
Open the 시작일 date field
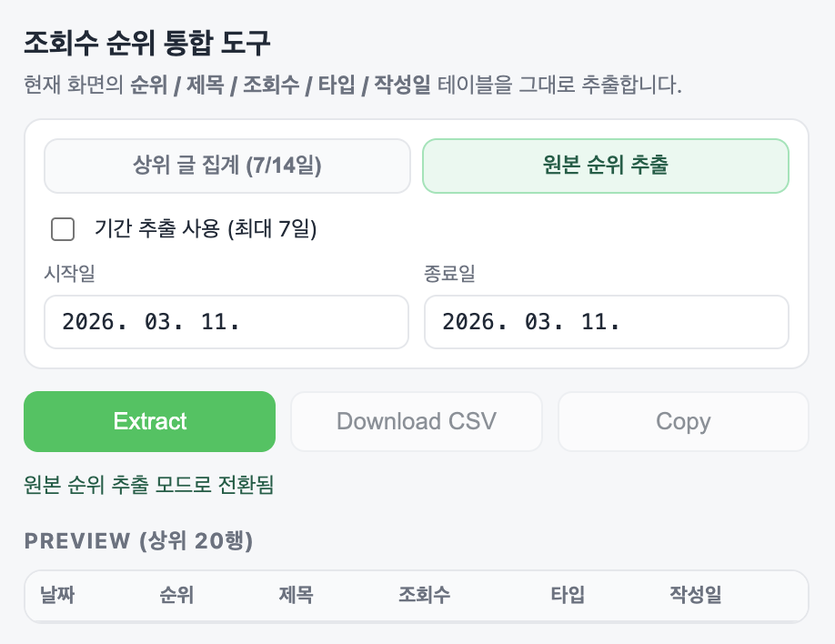click(226, 322)
